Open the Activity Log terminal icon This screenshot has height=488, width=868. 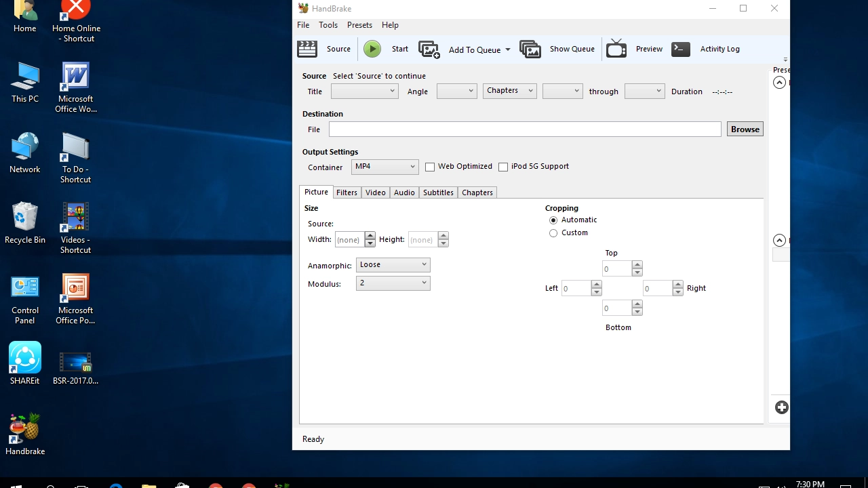pos(681,49)
